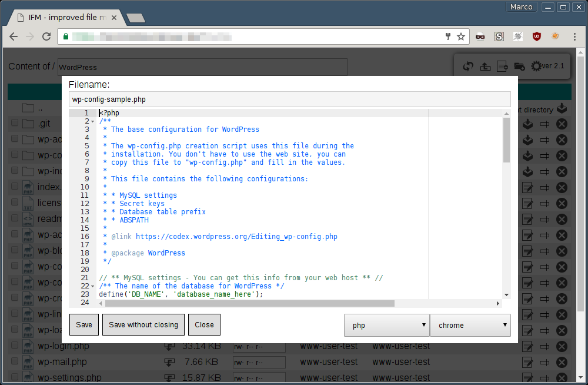Select the IFM improved file manager tab

pyautogui.click(x=68, y=17)
